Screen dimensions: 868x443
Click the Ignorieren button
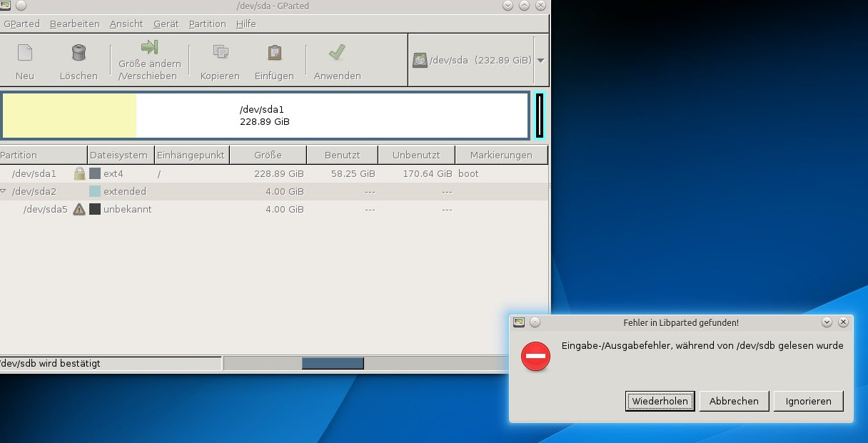(809, 401)
